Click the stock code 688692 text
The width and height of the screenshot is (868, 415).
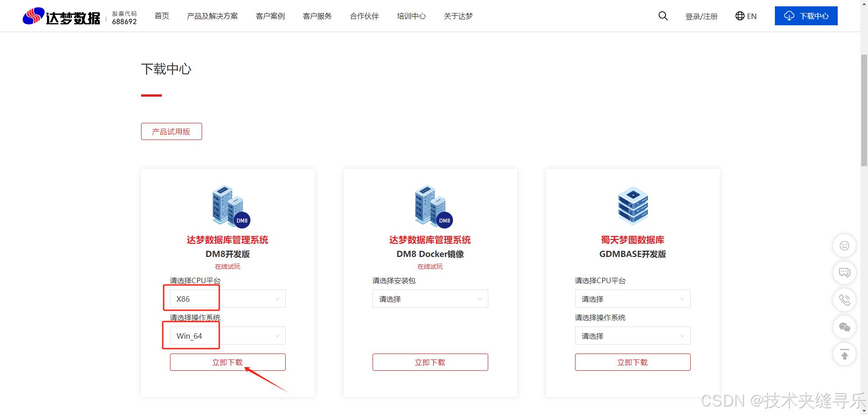pyautogui.click(x=124, y=22)
